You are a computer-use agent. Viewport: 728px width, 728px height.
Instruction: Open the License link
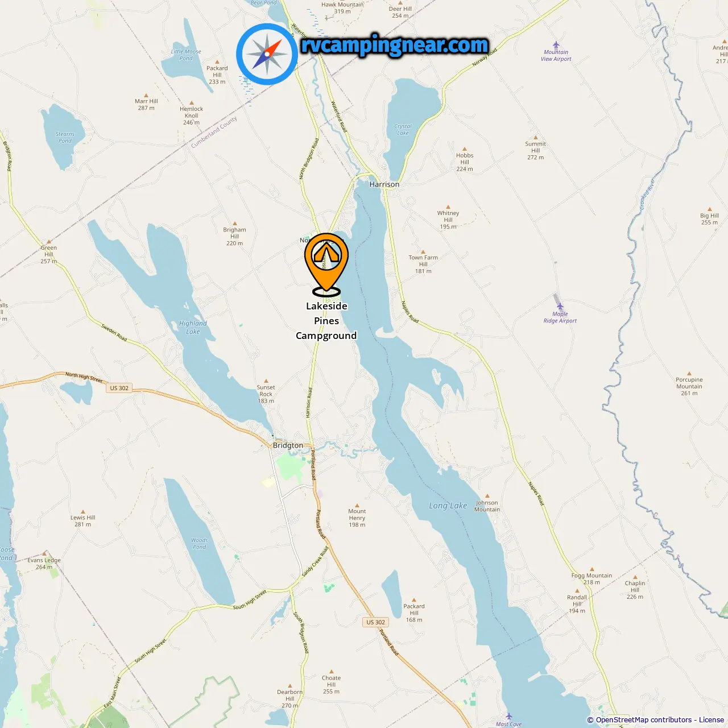[712, 719]
